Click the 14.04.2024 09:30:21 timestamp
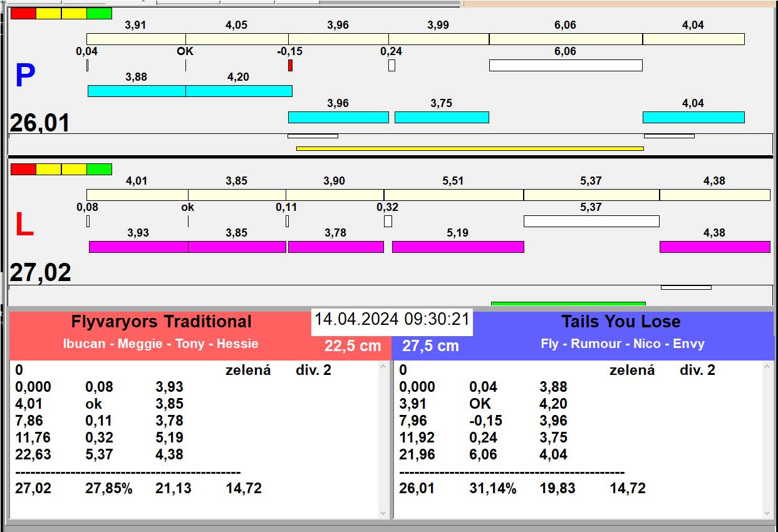 click(x=392, y=319)
